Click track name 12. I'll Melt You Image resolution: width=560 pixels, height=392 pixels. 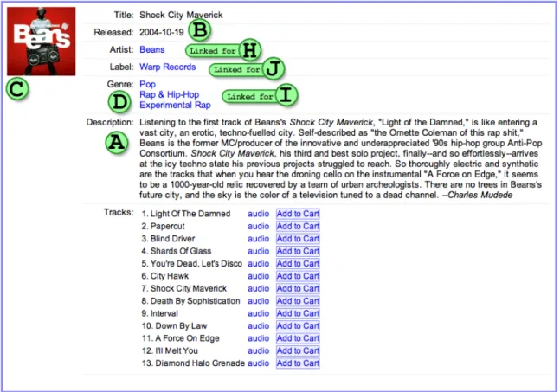coord(170,350)
